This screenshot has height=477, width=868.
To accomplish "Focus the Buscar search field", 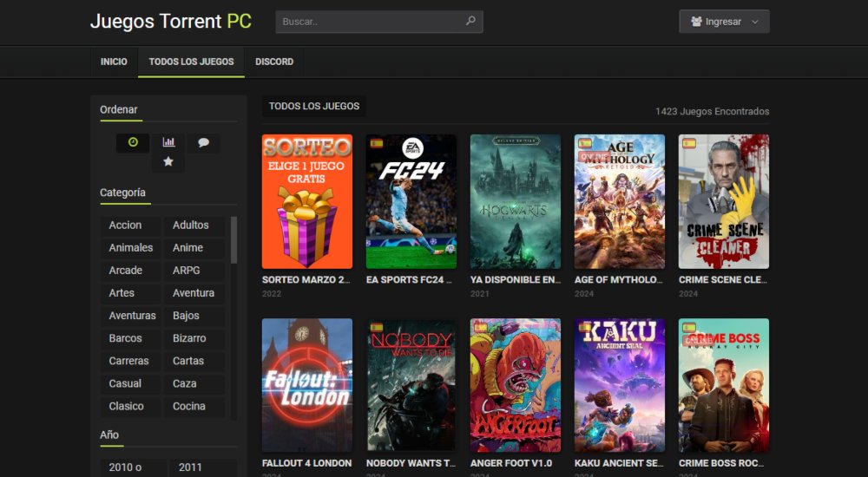I will tap(379, 22).
